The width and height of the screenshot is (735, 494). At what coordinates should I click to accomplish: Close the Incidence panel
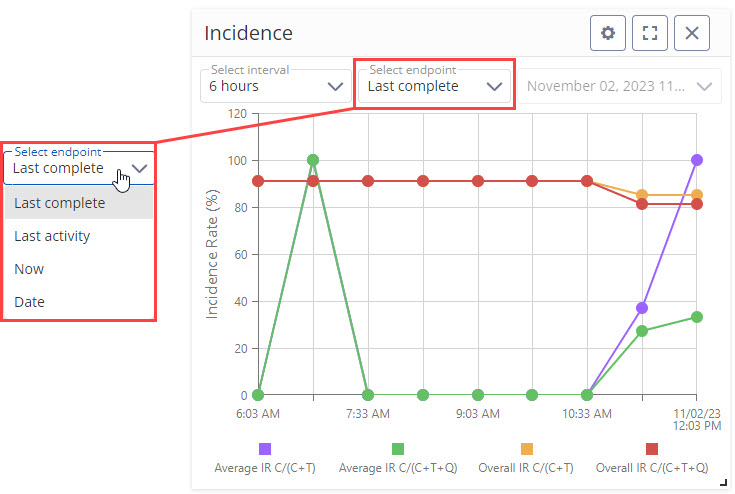(692, 33)
